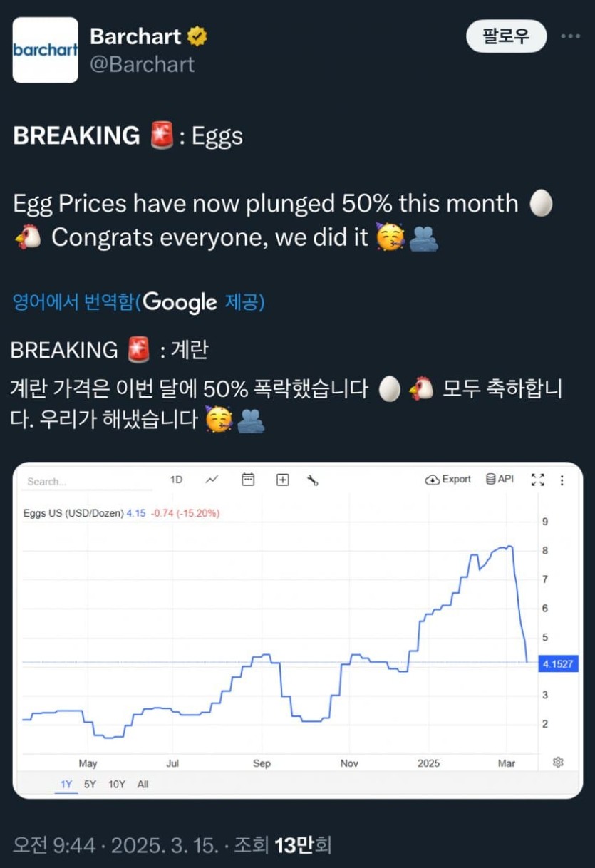Switch to the 5Y time range
This screenshot has height=868, width=595.
point(90,784)
